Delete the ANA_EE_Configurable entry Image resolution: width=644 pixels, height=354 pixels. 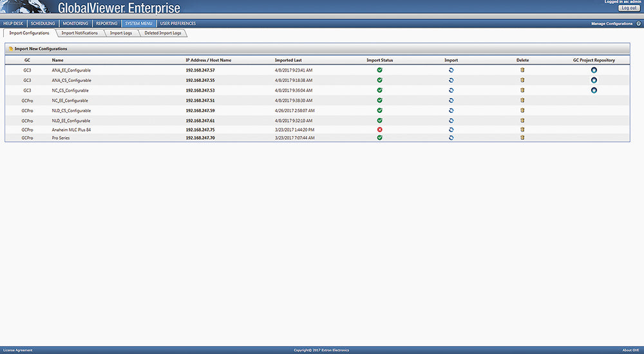click(522, 70)
